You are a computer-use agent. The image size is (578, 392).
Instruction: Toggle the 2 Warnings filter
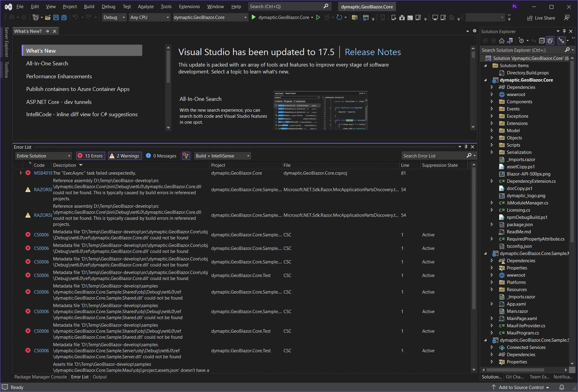[x=124, y=156]
